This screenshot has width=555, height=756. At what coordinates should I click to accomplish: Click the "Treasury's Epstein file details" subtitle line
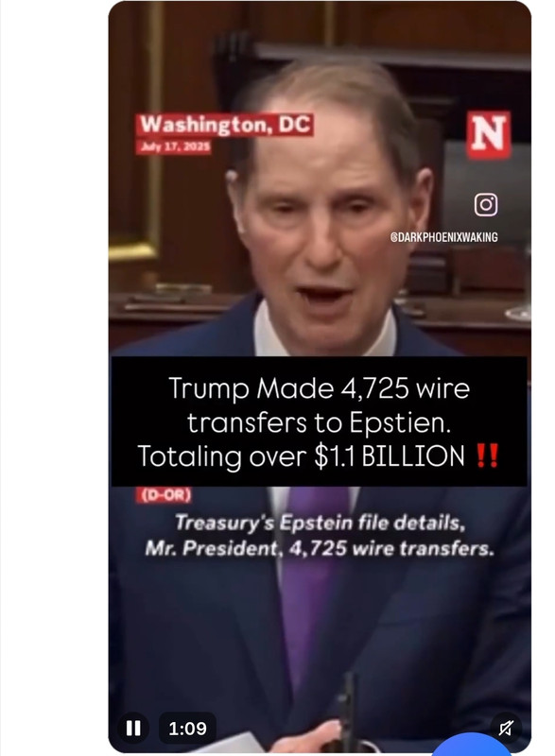pyautogui.click(x=320, y=524)
